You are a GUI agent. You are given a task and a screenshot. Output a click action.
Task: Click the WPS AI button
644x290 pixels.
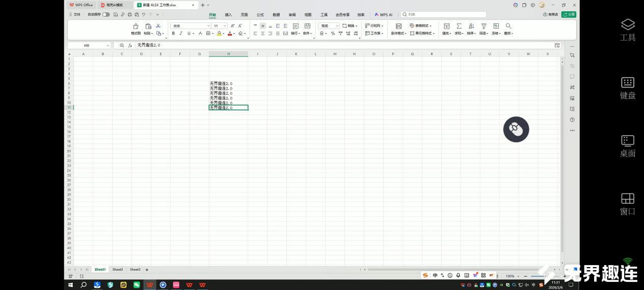(384, 15)
